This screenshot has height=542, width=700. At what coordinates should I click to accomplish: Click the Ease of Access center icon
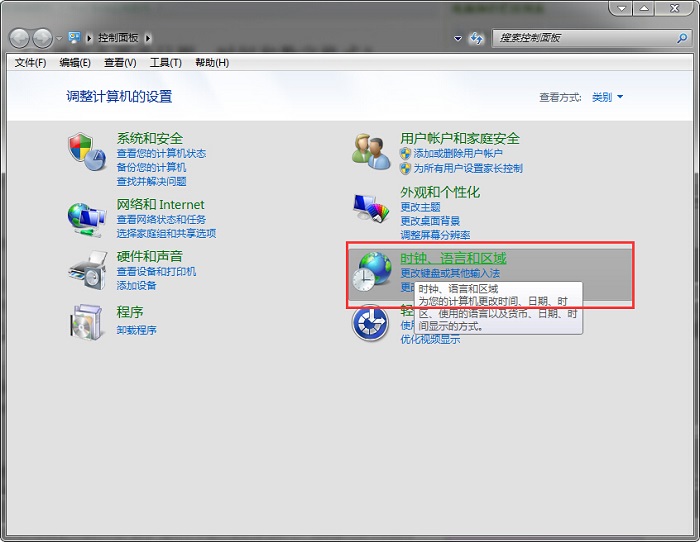[x=372, y=323]
